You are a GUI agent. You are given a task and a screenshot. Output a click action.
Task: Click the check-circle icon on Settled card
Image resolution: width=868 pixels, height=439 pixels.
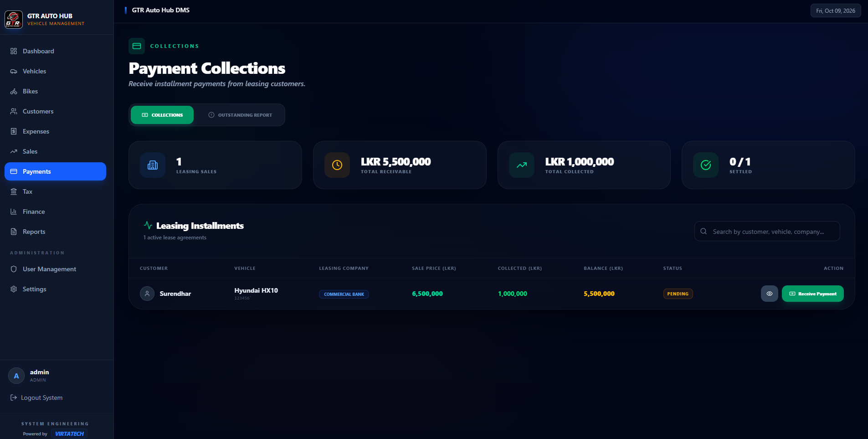point(706,165)
